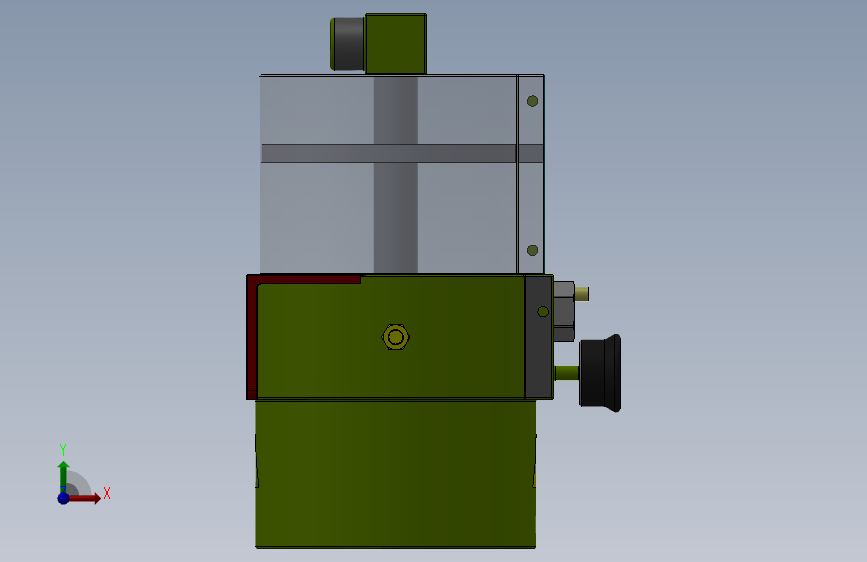
Task: Select the red bracket on the left edge
Action: click(x=252, y=336)
